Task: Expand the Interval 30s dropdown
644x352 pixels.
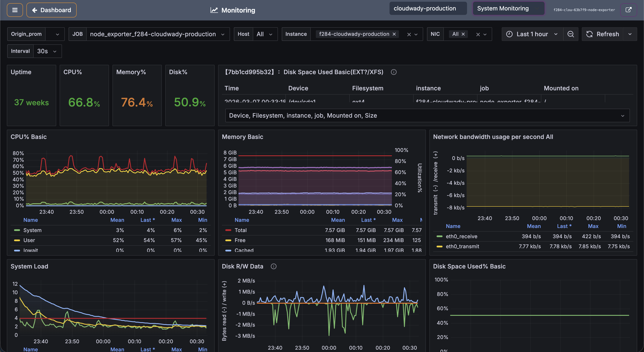Action: coord(47,51)
